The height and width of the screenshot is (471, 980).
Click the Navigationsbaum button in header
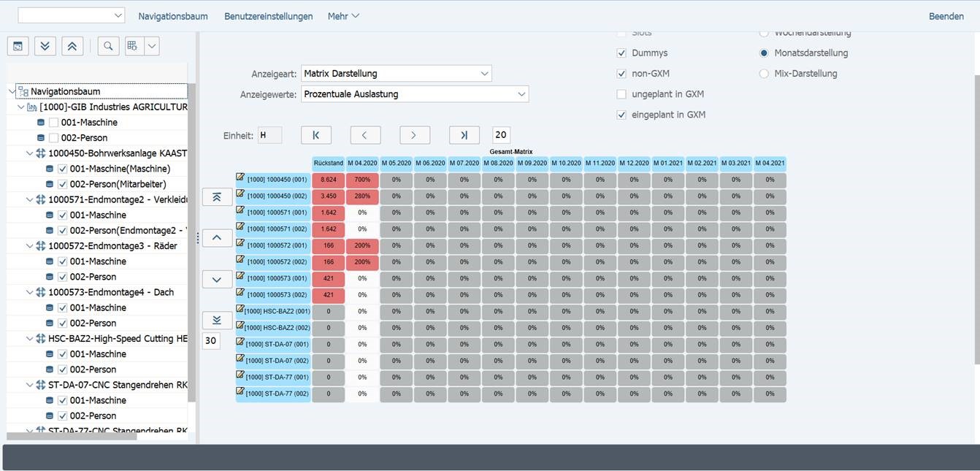pos(173,16)
